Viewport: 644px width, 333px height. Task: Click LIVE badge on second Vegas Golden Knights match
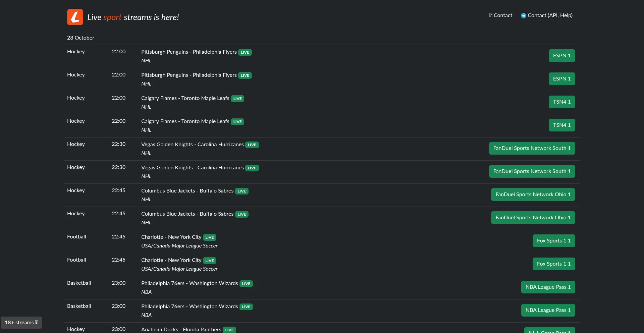(252, 168)
